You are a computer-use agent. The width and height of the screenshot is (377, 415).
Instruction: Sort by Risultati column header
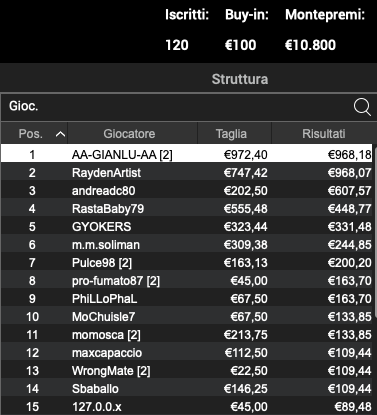click(x=324, y=134)
